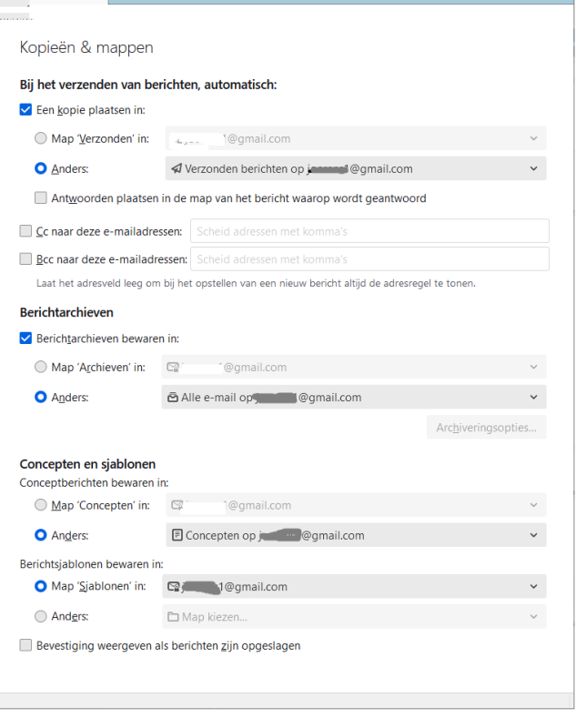Select the Map 'Archieven' in radio button
This screenshot has height=728, width=576.
41,368
